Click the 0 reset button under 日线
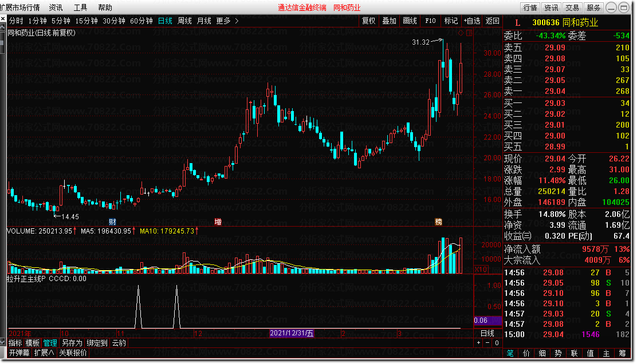 [497, 343]
